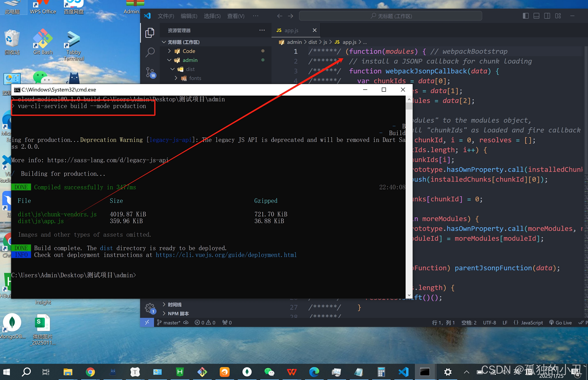
Task: Toggle the secondary side bar layout icon
Action: [x=547, y=16]
